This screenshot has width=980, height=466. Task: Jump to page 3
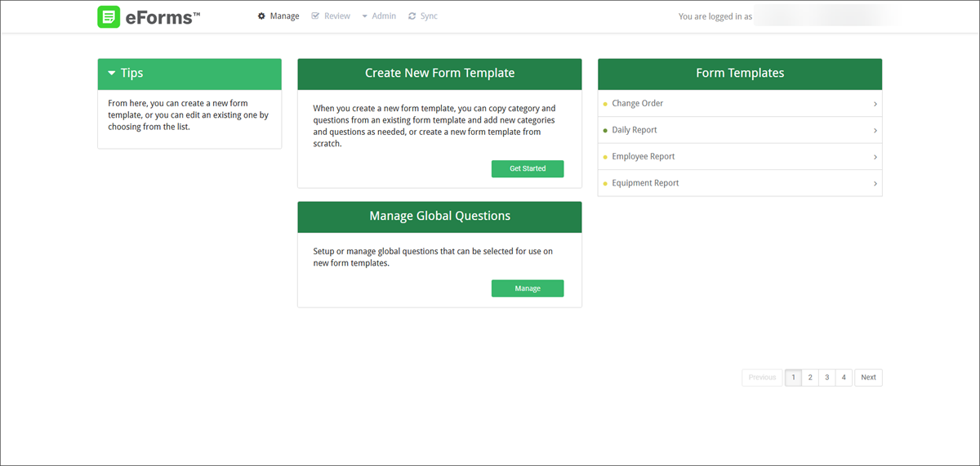point(827,378)
